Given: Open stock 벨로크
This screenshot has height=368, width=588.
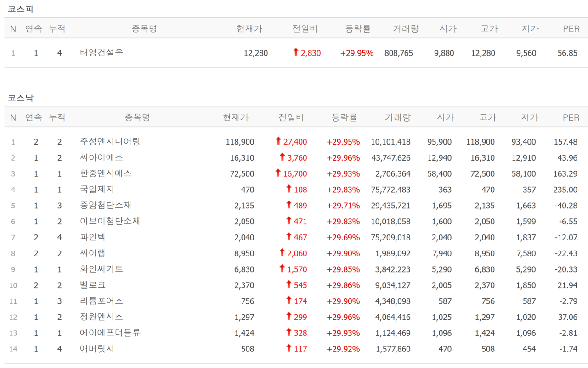Looking at the screenshot, I should (x=93, y=285).
